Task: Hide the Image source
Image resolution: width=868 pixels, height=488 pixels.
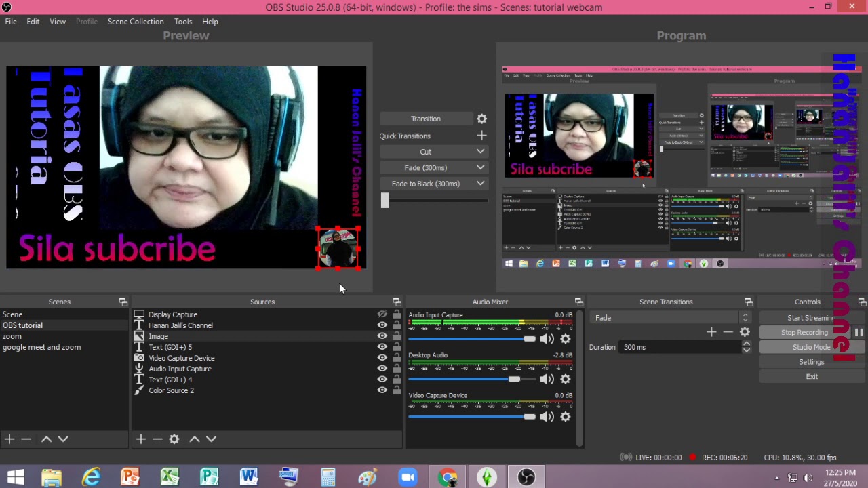Action: [x=382, y=336]
